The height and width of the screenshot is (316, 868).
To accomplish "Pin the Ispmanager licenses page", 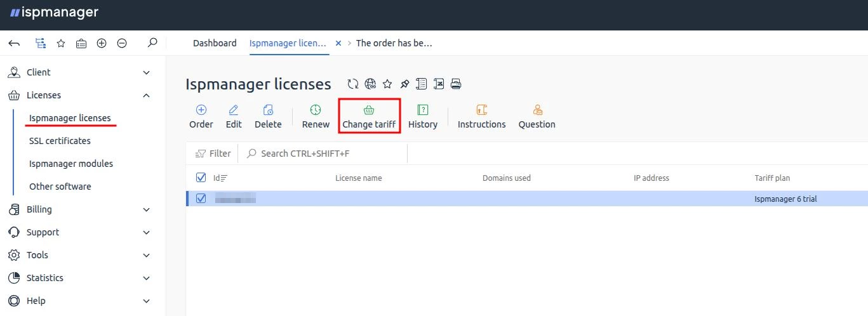I will (404, 84).
